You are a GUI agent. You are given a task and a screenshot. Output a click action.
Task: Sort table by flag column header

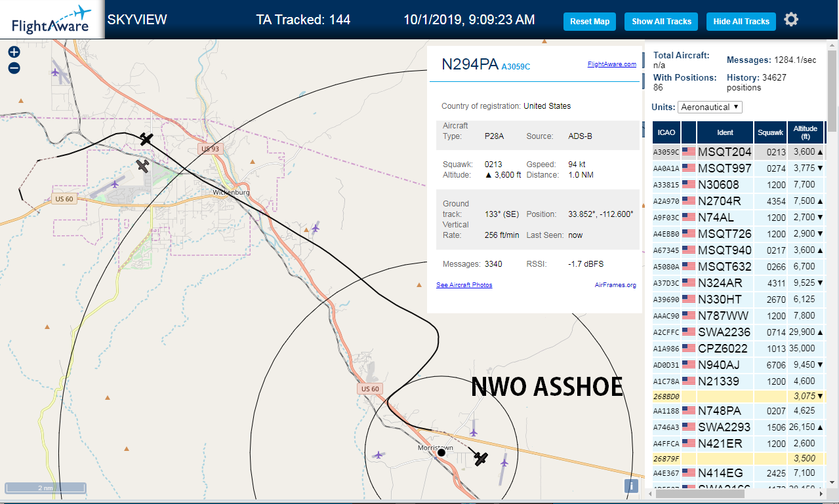[x=689, y=132]
